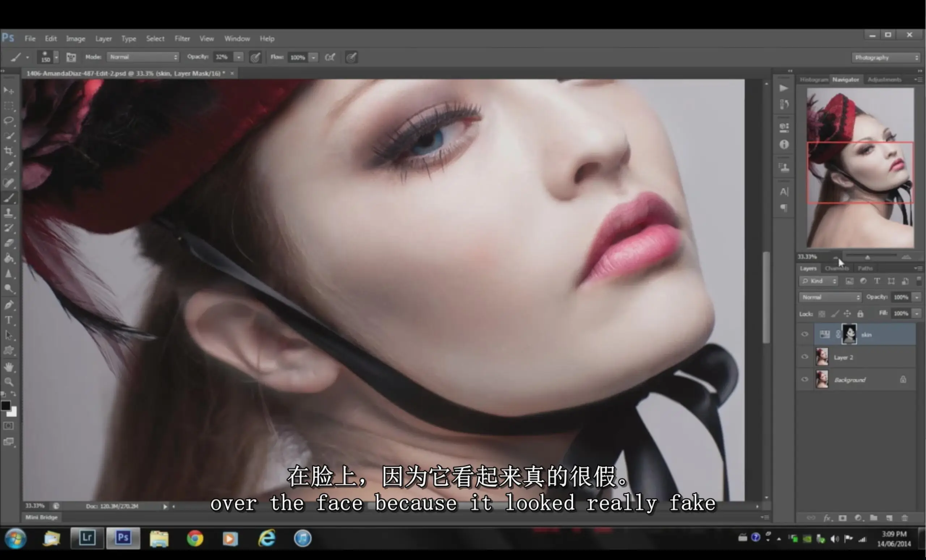Select the Move tool

(x=9, y=90)
